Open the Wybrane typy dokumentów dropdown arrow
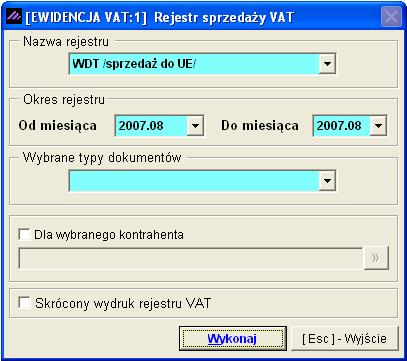 point(327,181)
